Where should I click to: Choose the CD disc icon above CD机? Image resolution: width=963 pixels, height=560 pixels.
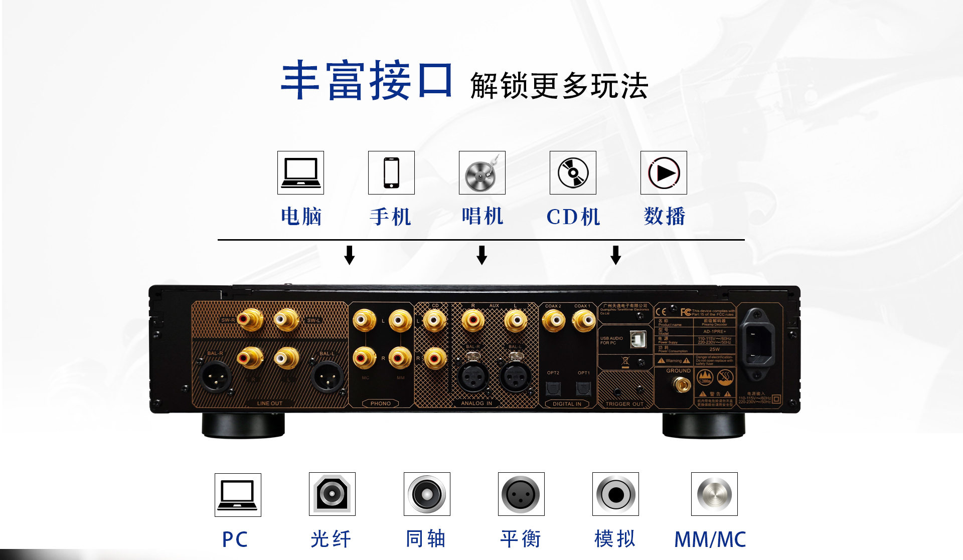pos(573,172)
